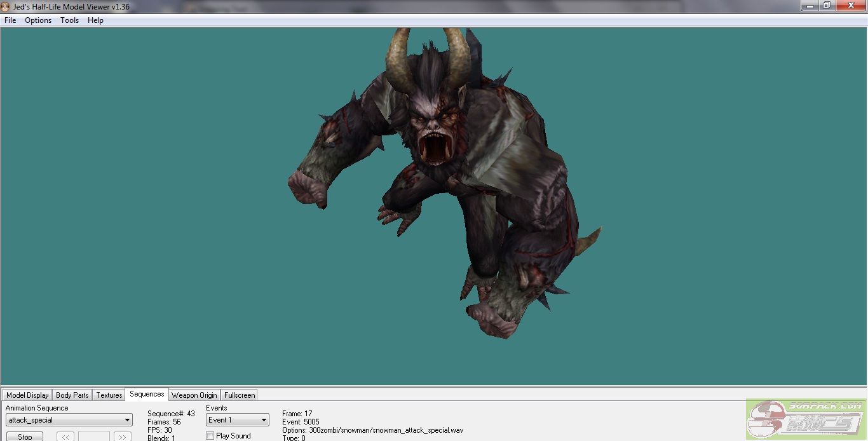Switch to the Body Parts tab
The image size is (868, 441).
pos(72,395)
